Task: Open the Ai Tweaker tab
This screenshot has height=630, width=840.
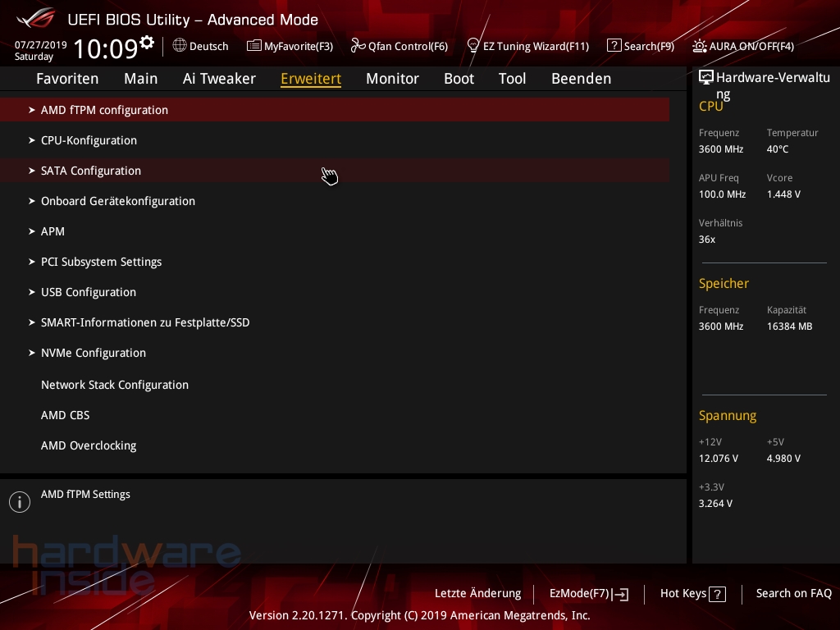Action: coord(219,79)
